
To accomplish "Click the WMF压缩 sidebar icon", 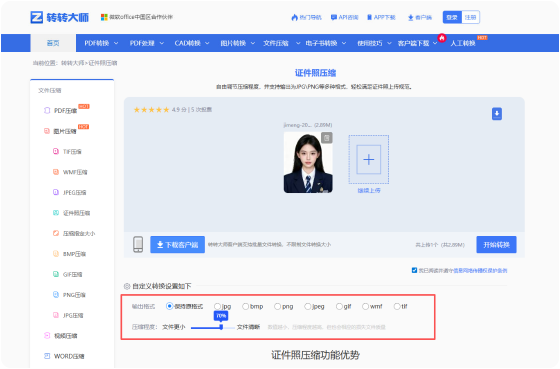I will pos(56,172).
